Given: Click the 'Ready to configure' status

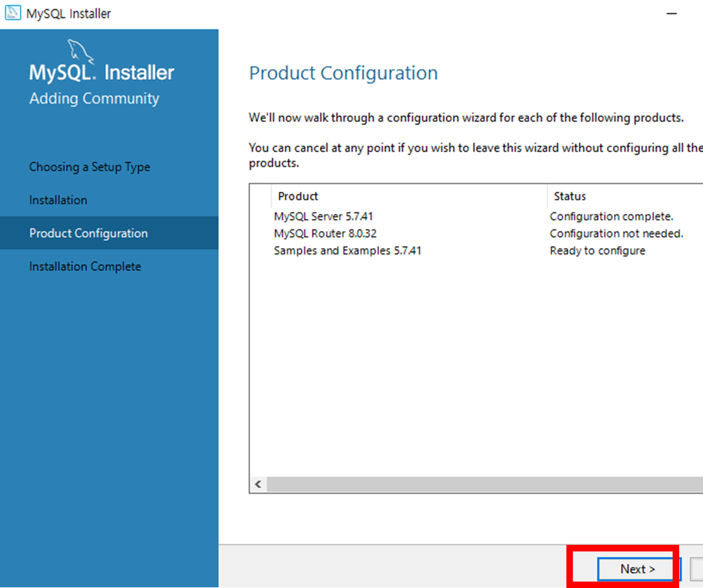Looking at the screenshot, I should coord(597,251).
